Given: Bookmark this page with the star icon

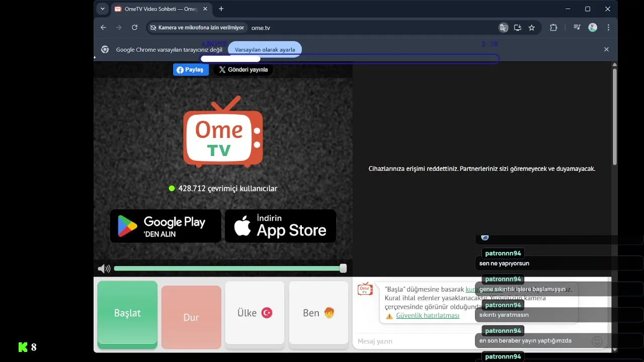Looking at the screenshot, I should pos(532,28).
